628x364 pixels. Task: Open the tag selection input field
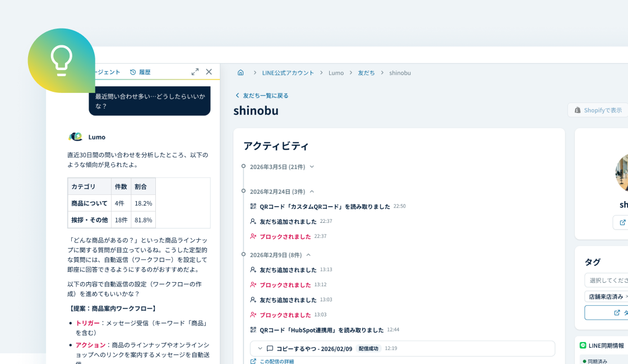[606, 280]
